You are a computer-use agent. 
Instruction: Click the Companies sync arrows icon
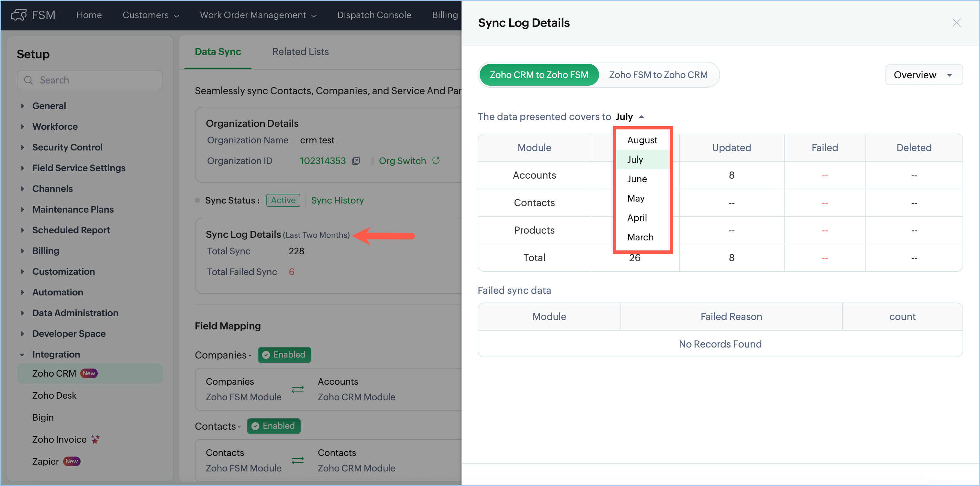pos(297,389)
